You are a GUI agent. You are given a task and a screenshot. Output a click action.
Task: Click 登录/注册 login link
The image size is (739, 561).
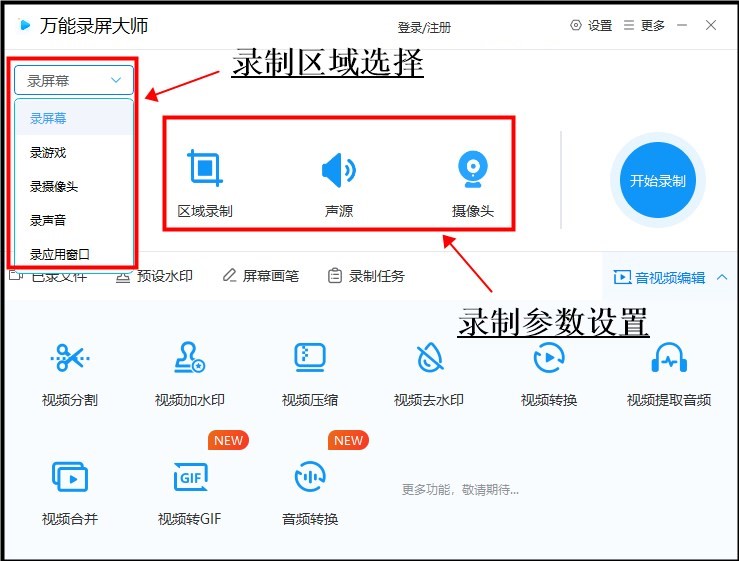(424, 27)
